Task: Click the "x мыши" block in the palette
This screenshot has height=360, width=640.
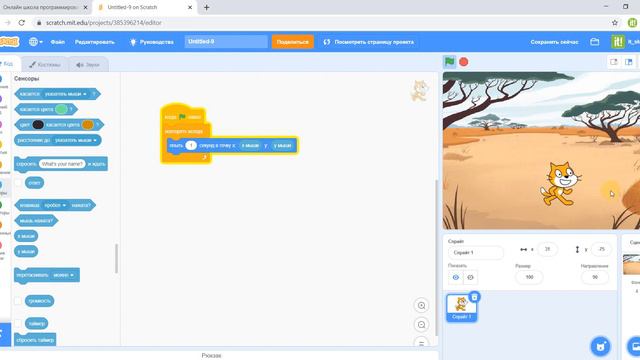Action: (x=26, y=236)
